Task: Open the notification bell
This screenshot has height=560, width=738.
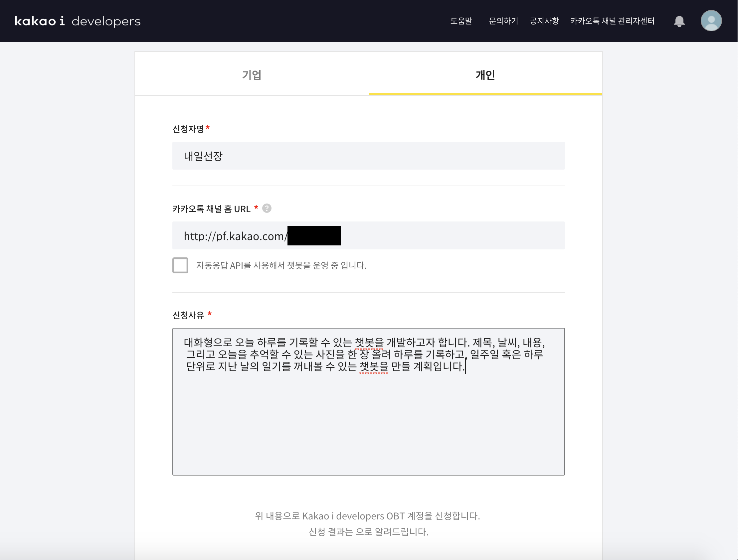Action: [x=679, y=21]
